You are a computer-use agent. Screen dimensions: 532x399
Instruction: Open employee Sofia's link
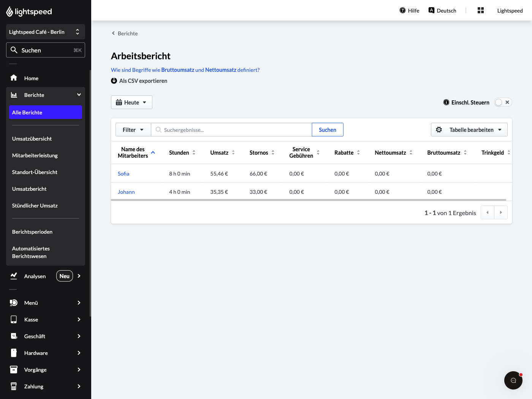click(123, 174)
